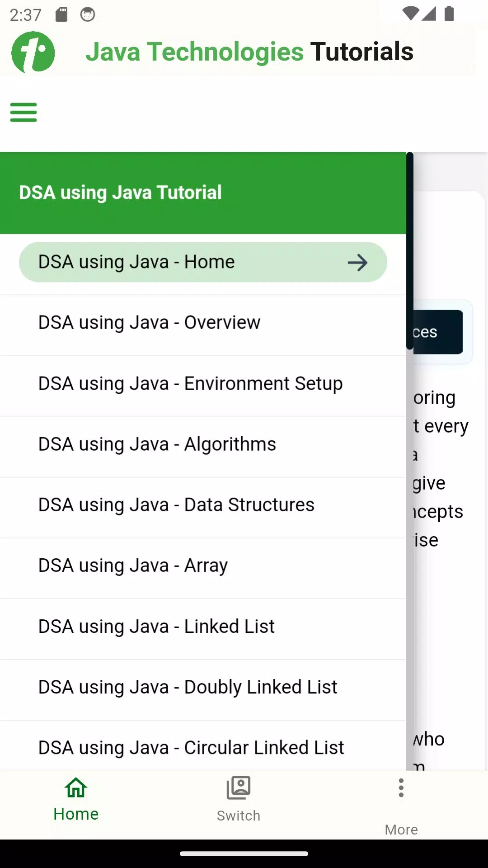The width and height of the screenshot is (488, 868).
Task: Click the dark drawer scrollbar thumb
Action: (x=410, y=251)
